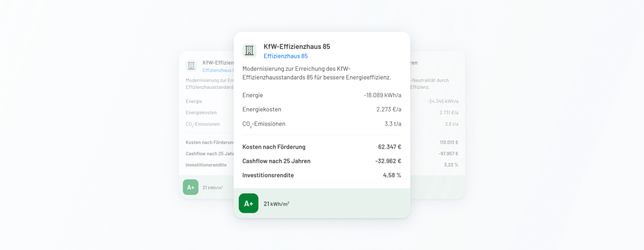Click the Investitionsrendite label on the left card
The image size is (644, 250).
pos(206,165)
